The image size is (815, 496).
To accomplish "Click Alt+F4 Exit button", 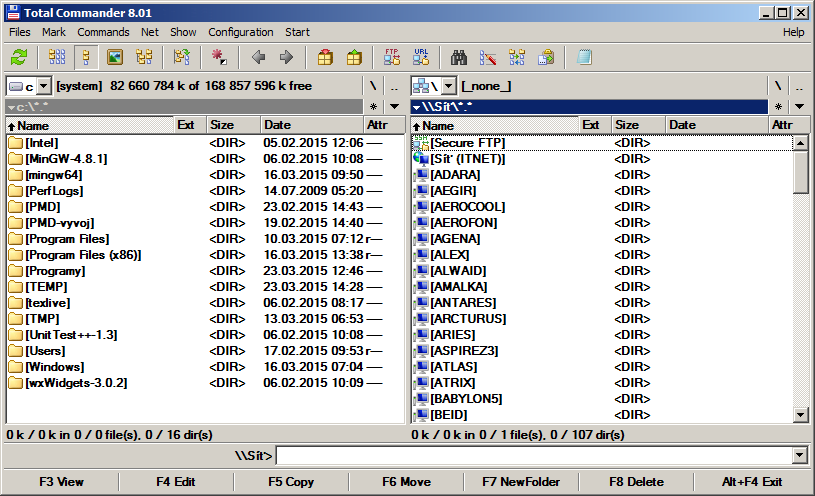I will coord(752,482).
